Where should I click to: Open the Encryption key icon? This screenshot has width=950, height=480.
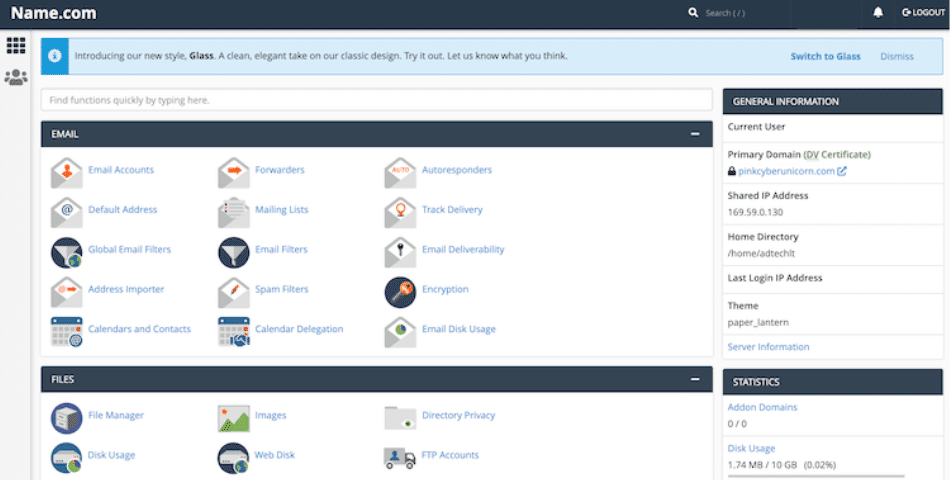pyautogui.click(x=400, y=291)
